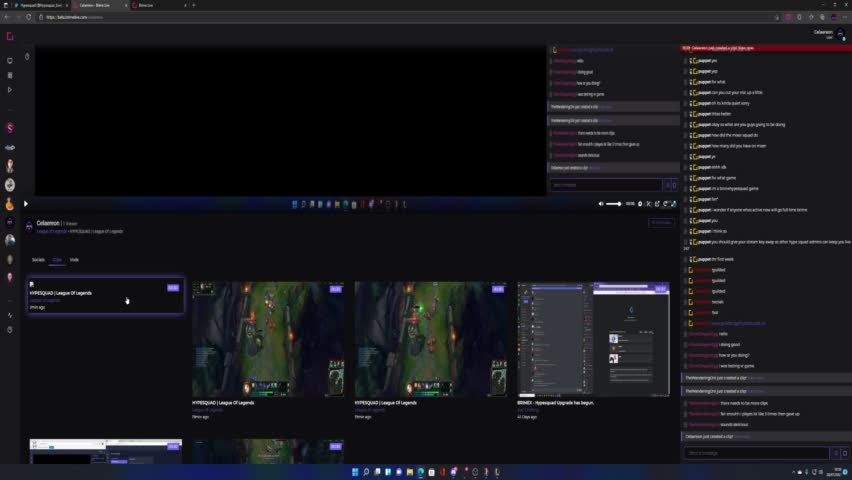Open the emote icon in the right chat panel
Screen dimensions: 852x480
[836, 453]
